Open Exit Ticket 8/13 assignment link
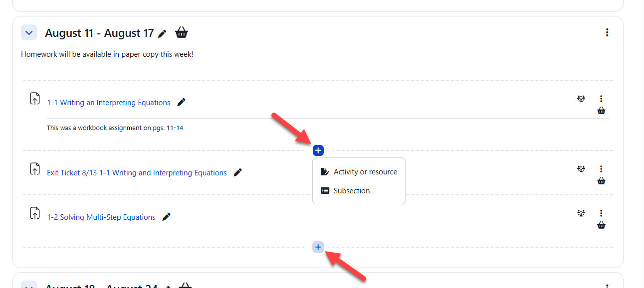 [137, 173]
